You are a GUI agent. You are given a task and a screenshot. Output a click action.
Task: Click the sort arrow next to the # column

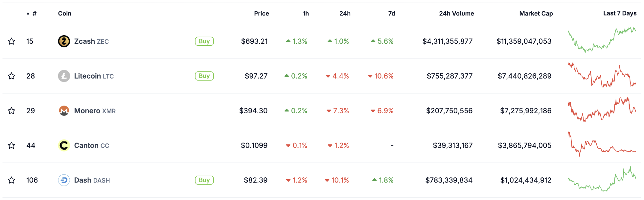[28, 13]
